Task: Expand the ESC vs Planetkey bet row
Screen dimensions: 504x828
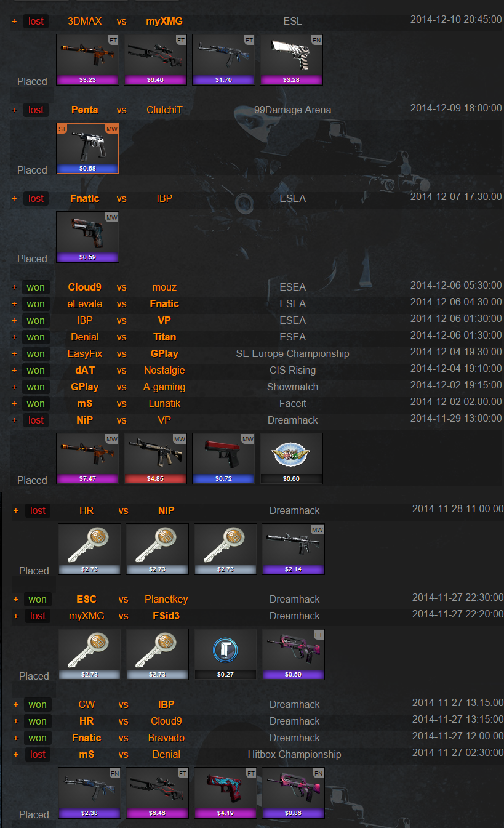Action: point(15,600)
